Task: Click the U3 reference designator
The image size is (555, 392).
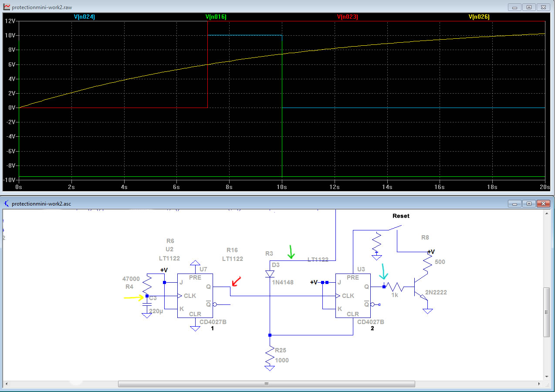Action: coord(361,269)
